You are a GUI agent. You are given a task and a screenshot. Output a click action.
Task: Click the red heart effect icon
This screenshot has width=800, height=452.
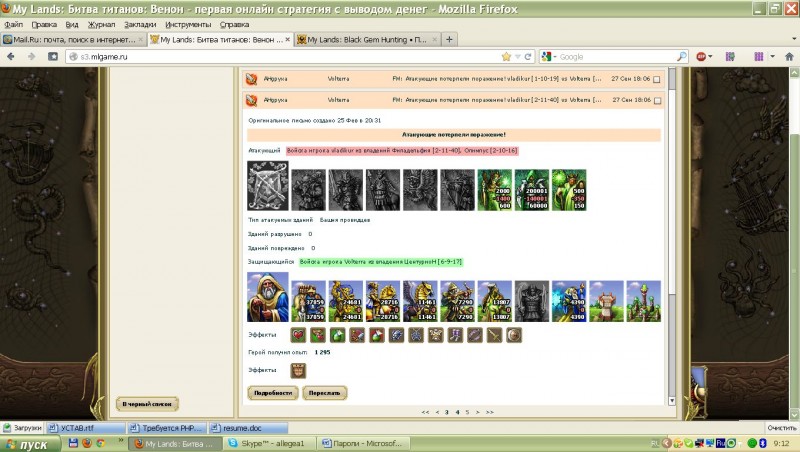[x=298, y=334]
